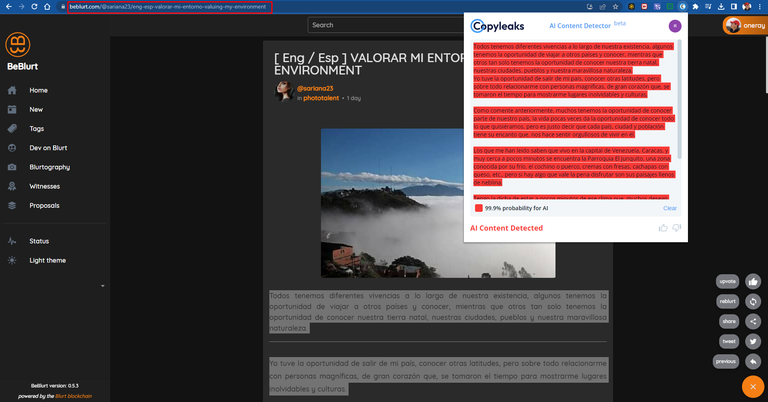Viewport: 768px width, 402px height.
Task: Open the media control playlist icon
Action: pyautogui.click(x=708, y=6)
